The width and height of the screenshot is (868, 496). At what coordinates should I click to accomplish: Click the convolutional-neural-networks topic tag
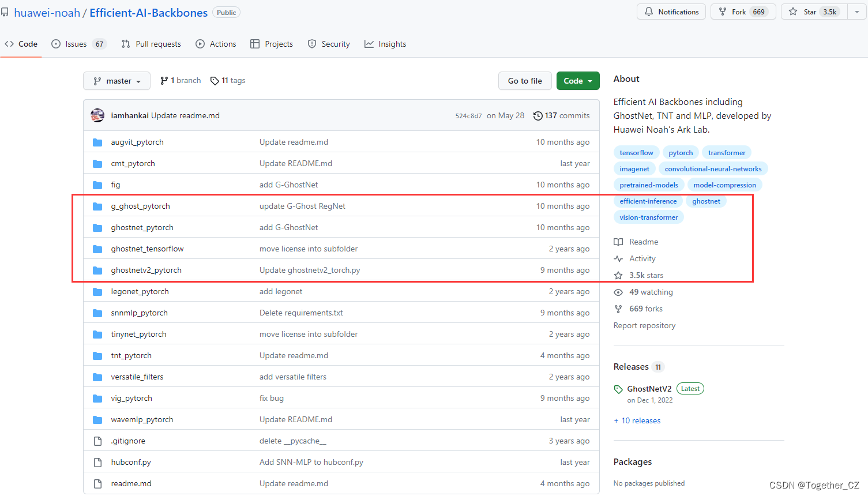[713, 169]
